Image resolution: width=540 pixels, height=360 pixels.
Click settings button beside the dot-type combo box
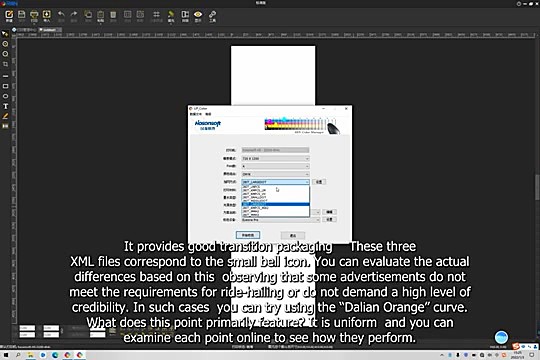(319, 182)
